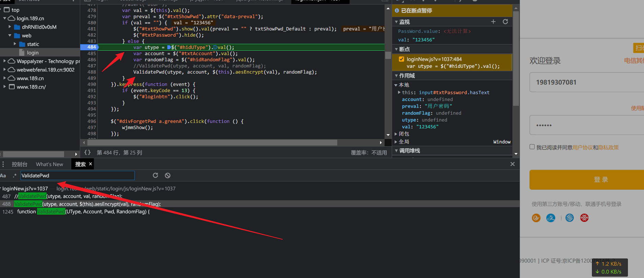Expand the 闭包 closure scope
Viewport: 644px width, 278px height.
coord(396,134)
